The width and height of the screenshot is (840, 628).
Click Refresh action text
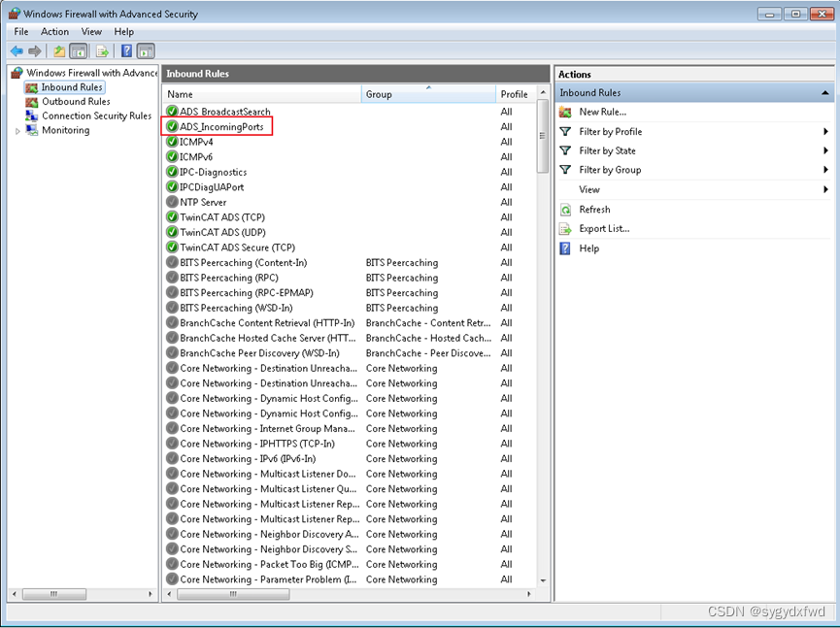[x=594, y=210]
